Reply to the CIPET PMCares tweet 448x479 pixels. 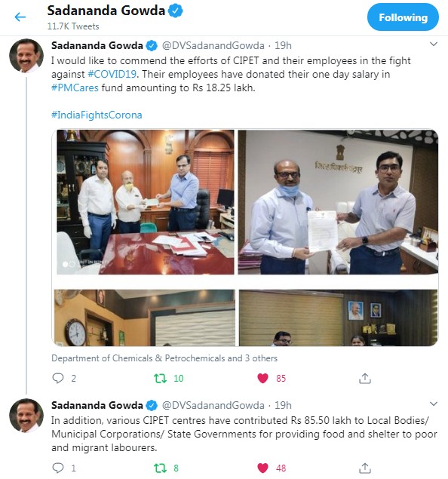[x=58, y=378]
